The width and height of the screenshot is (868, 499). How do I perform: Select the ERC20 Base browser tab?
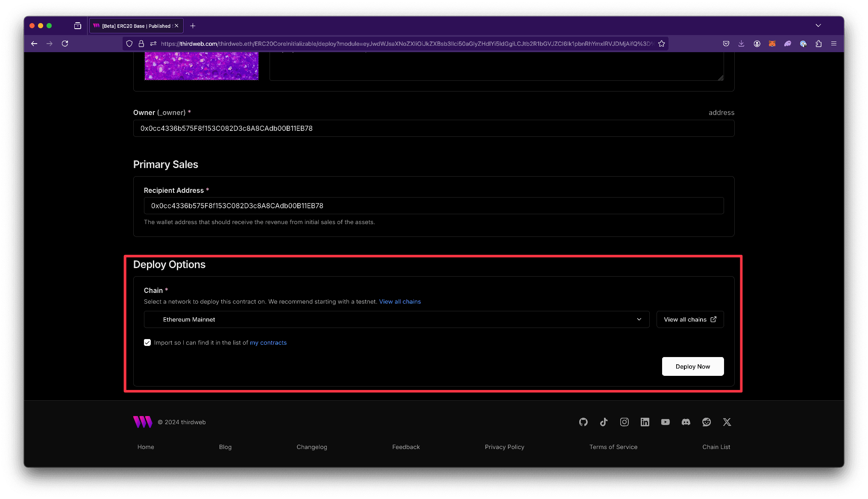(x=132, y=26)
